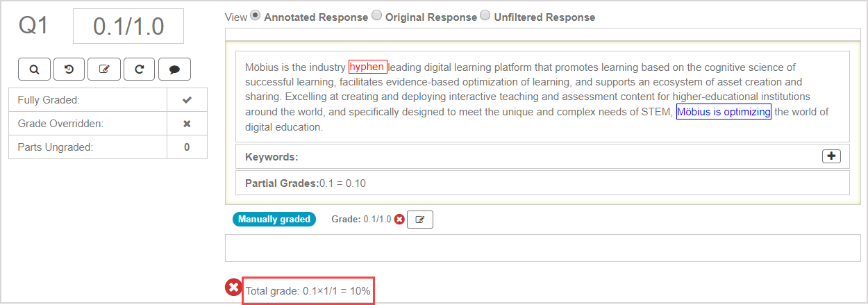Image resolution: width=868 pixels, height=305 pixels.
Task: Click the Manually graded badge
Action: coord(274,220)
